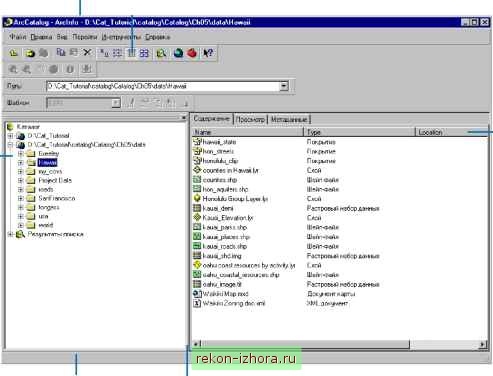The width and height of the screenshot is (493, 376).
Task: Select the SanFrancisco folder in tree
Action: click(x=57, y=198)
